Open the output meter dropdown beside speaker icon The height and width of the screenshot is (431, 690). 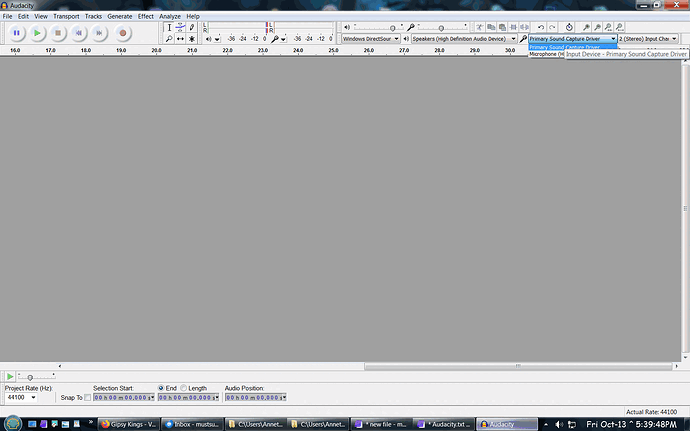pyautogui.click(x=217, y=39)
